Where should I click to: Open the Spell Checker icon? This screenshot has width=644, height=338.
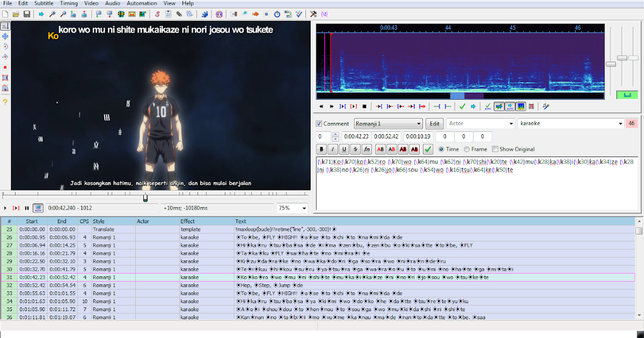click(299, 13)
